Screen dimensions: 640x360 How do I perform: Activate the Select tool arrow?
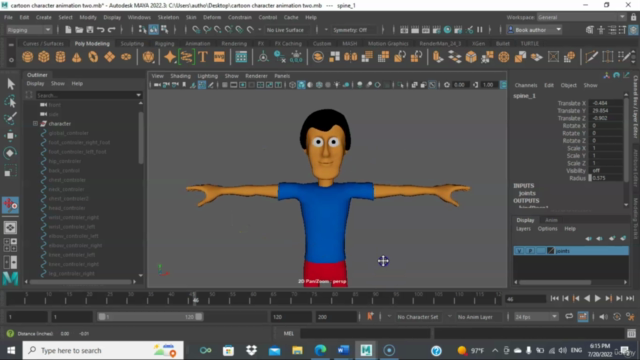tap(11, 84)
